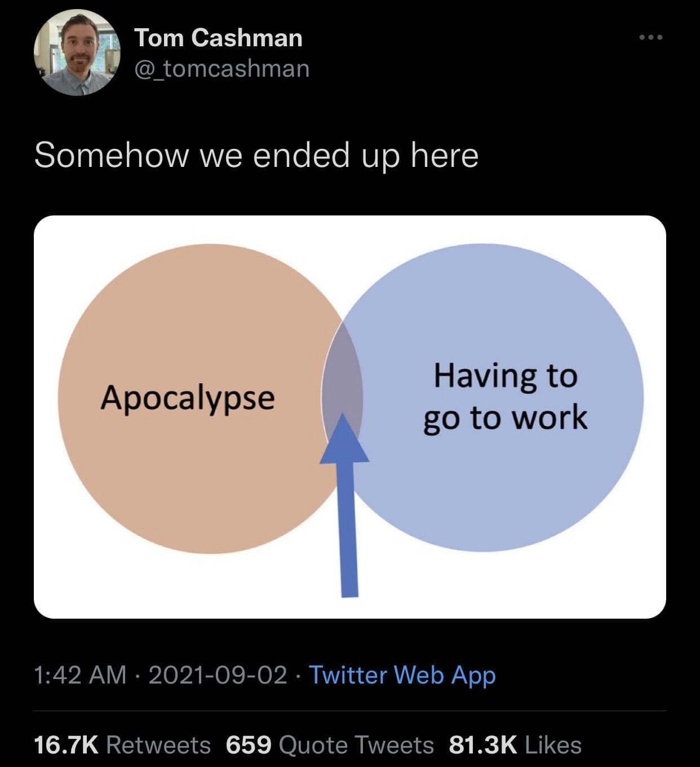The image size is (700, 767).
Task: Click the 'Having to go to work' label
Action: click(505, 397)
